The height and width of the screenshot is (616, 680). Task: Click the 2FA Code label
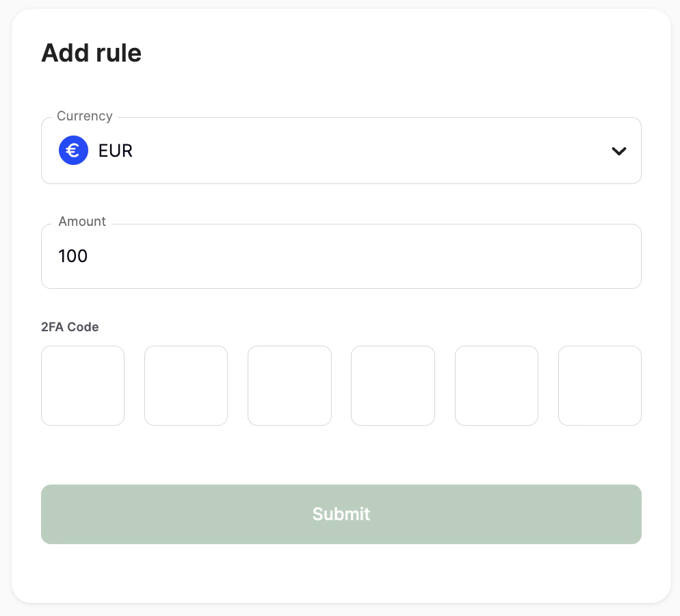click(70, 327)
